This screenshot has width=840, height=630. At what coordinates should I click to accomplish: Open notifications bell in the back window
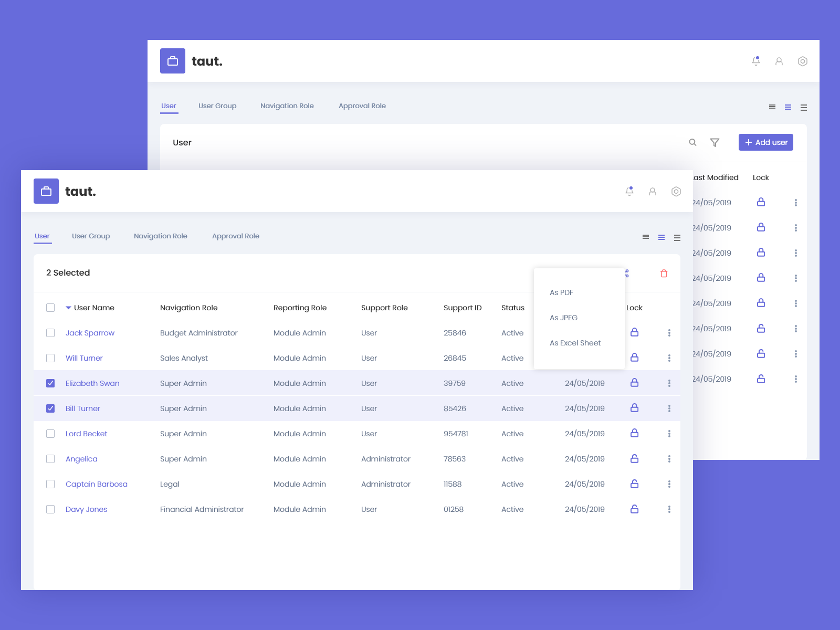(756, 61)
